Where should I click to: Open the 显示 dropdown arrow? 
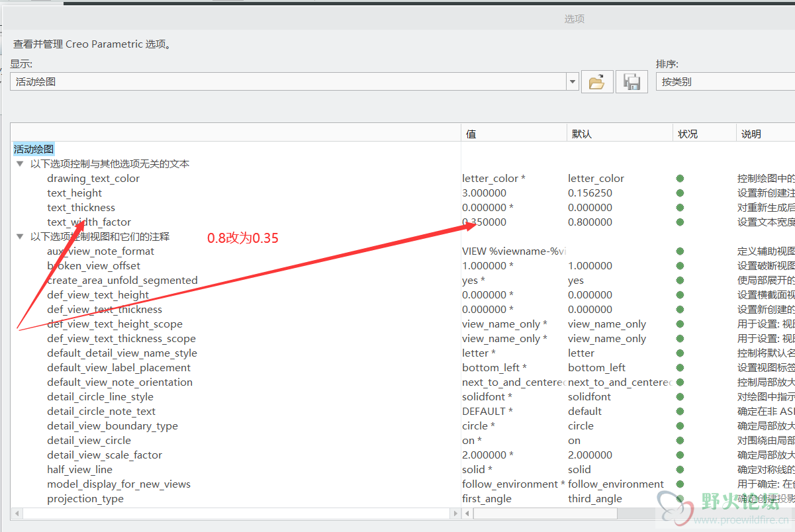click(573, 82)
